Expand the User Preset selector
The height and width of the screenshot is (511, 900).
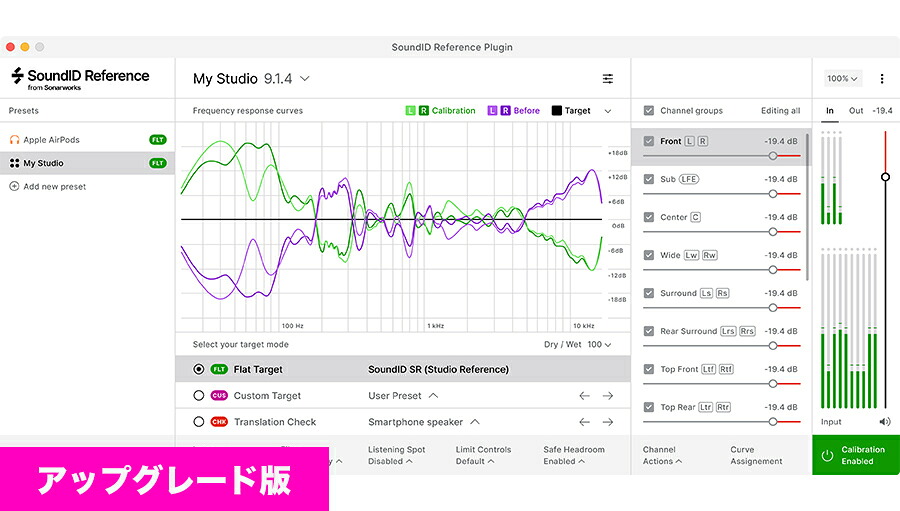(x=433, y=396)
